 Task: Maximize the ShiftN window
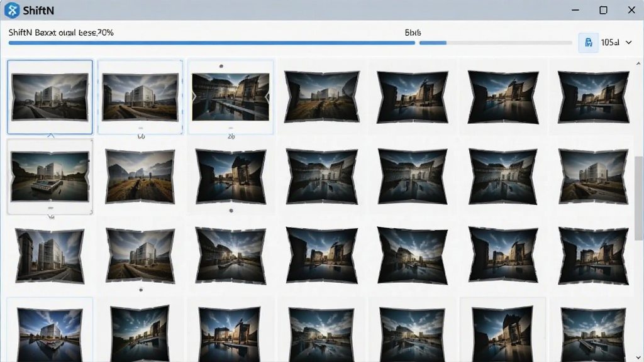[603, 10]
